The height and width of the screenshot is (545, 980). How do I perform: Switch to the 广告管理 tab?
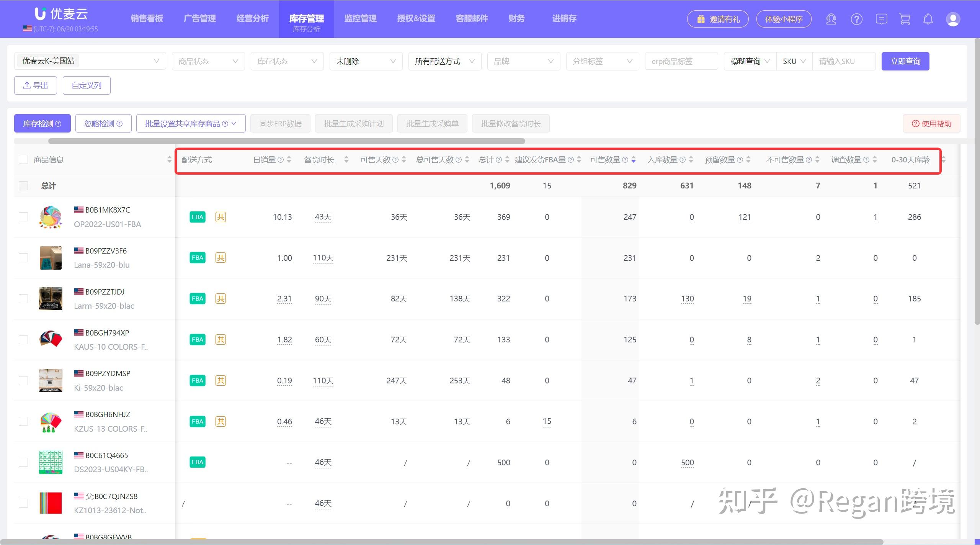[199, 18]
